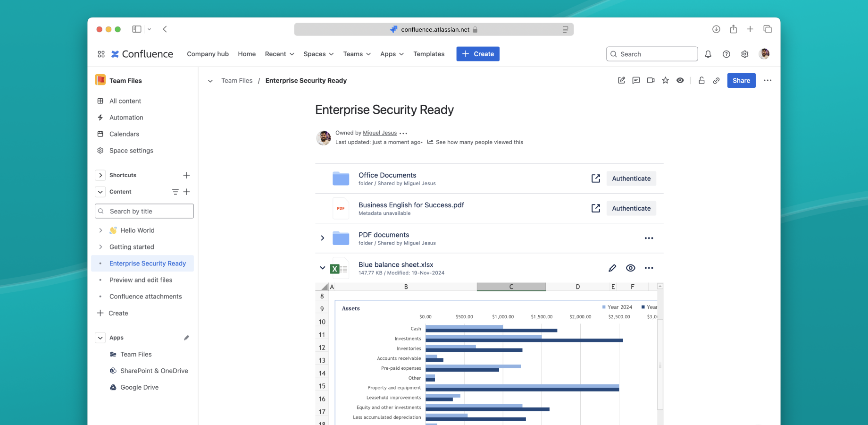Image resolution: width=868 pixels, height=425 pixels.
Task: Authenticate Business English for Success.pdf
Action: (x=631, y=208)
